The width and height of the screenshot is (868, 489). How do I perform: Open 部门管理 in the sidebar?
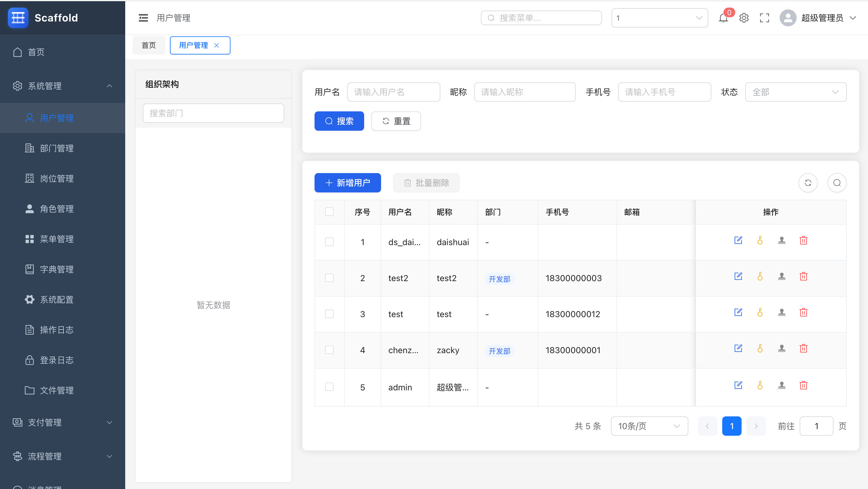tap(63, 148)
